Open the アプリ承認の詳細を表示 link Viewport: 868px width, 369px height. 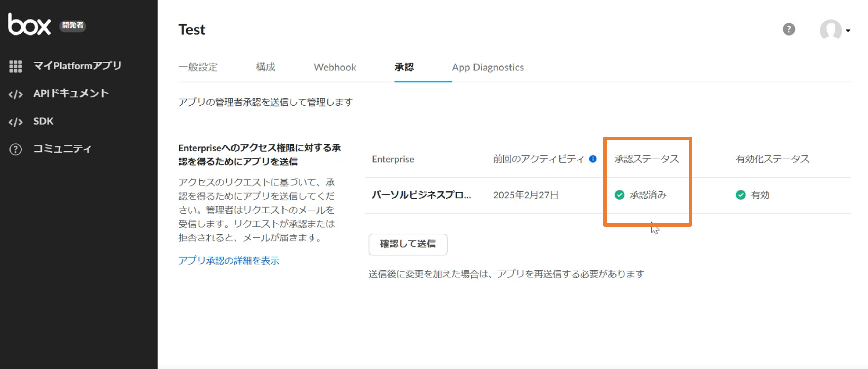tap(229, 260)
